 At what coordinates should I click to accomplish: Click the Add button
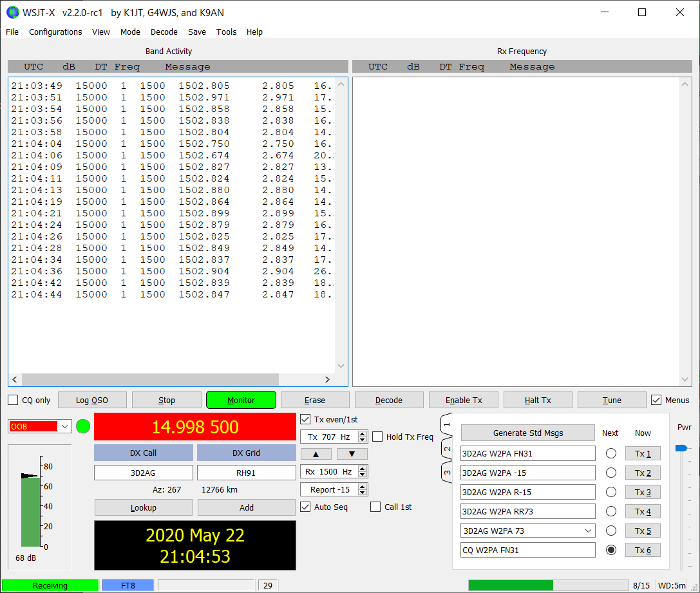point(247,508)
